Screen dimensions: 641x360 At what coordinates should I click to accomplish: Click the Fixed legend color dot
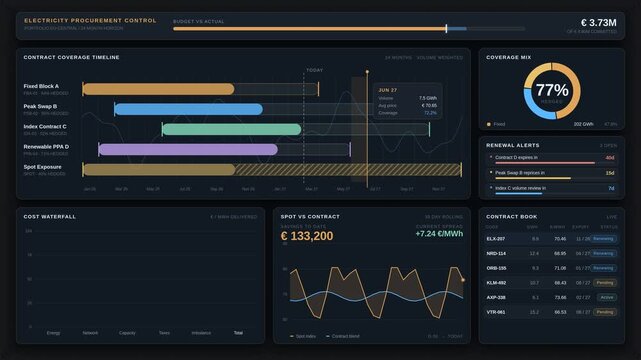489,124
